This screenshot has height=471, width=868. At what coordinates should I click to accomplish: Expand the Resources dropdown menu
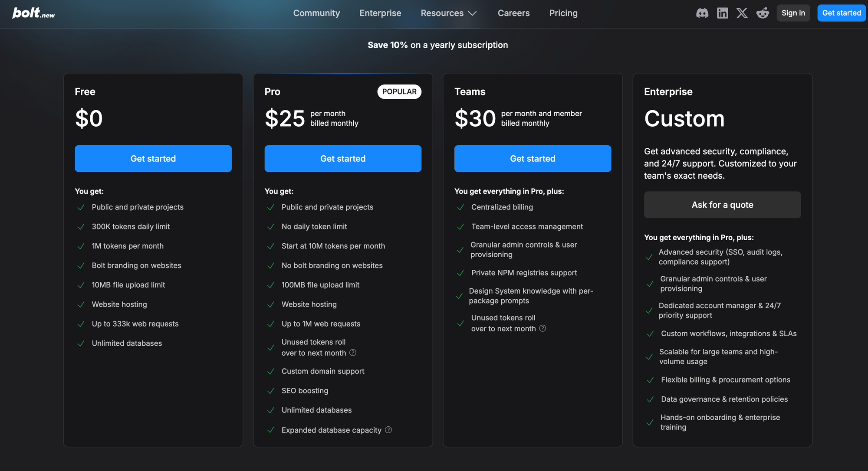[442, 13]
